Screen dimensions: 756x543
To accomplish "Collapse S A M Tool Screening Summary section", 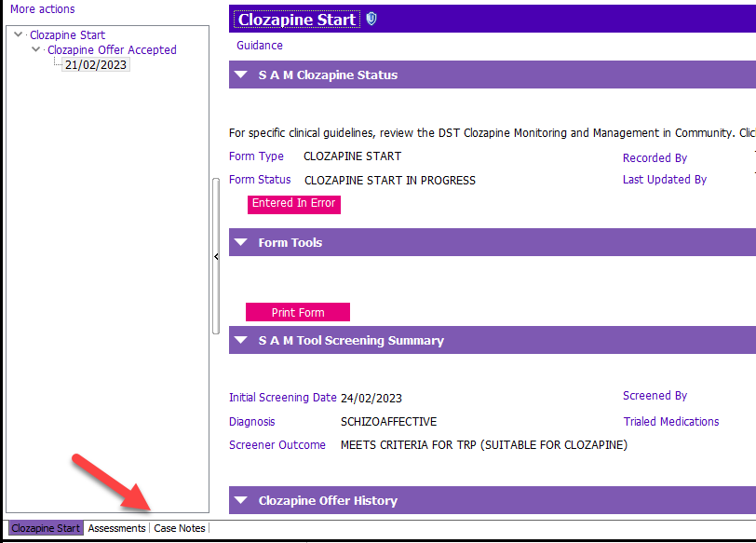I will pos(240,340).
